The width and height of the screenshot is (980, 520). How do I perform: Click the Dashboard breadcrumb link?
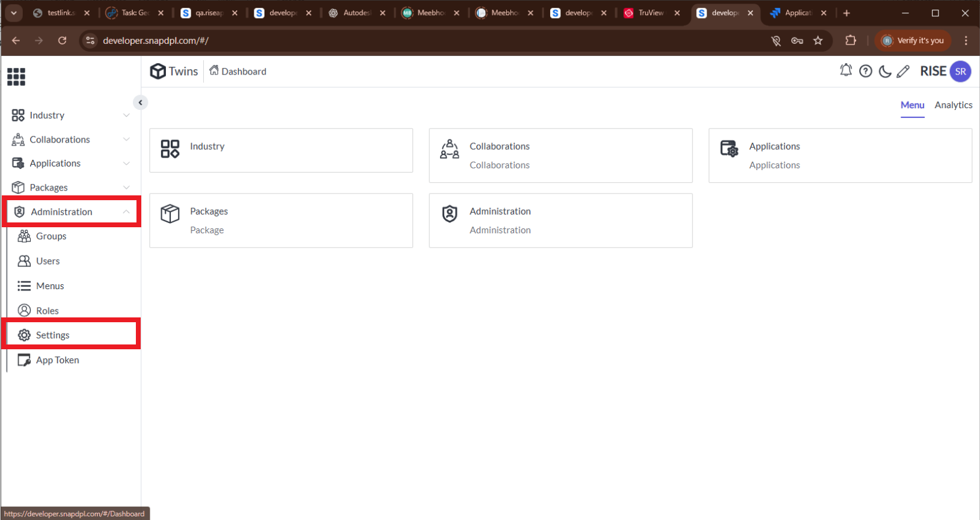[243, 72]
